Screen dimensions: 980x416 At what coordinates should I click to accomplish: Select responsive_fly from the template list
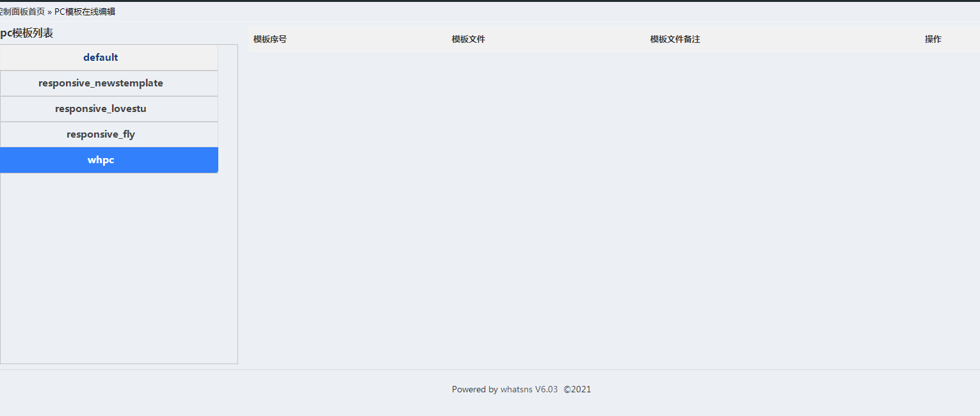pos(109,134)
